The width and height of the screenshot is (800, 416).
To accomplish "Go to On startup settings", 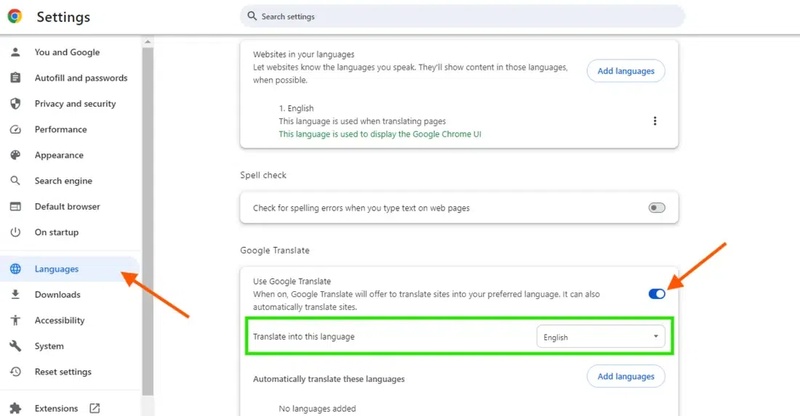I will tap(57, 232).
